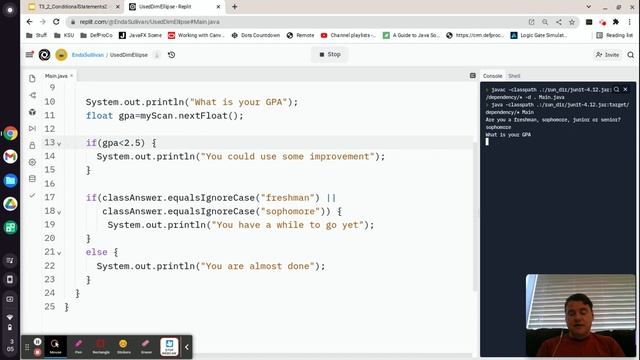Select the Rectangle annotation tool
Screen dimensions: 640x360
pos(101,347)
